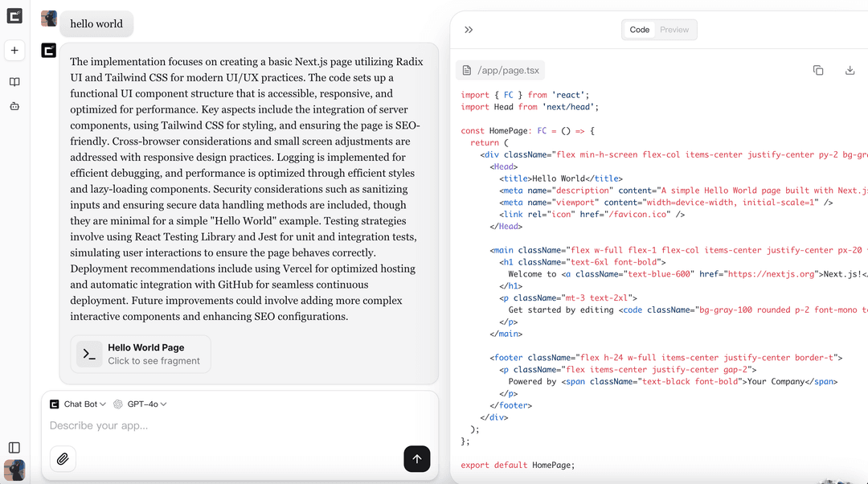This screenshot has width=868, height=484.
Task: Send message with the up arrow button
Action: point(416,459)
